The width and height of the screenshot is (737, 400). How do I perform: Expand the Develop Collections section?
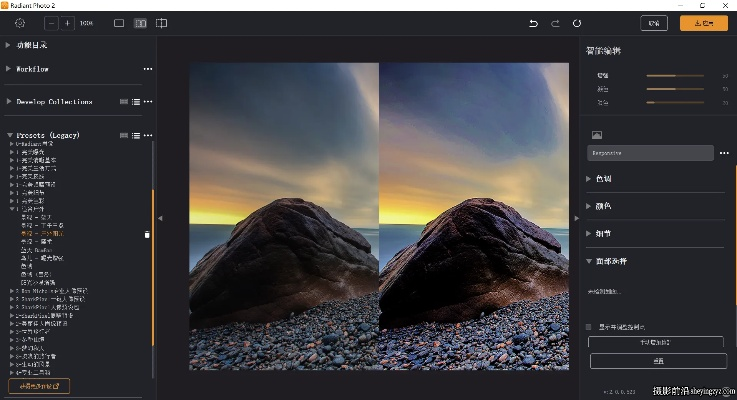pyautogui.click(x=8, y=102)
